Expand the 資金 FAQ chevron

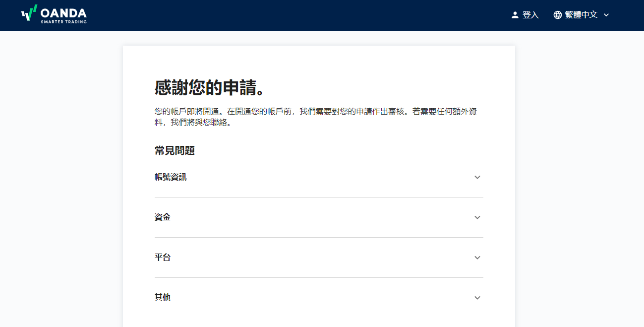click(477, 217)
